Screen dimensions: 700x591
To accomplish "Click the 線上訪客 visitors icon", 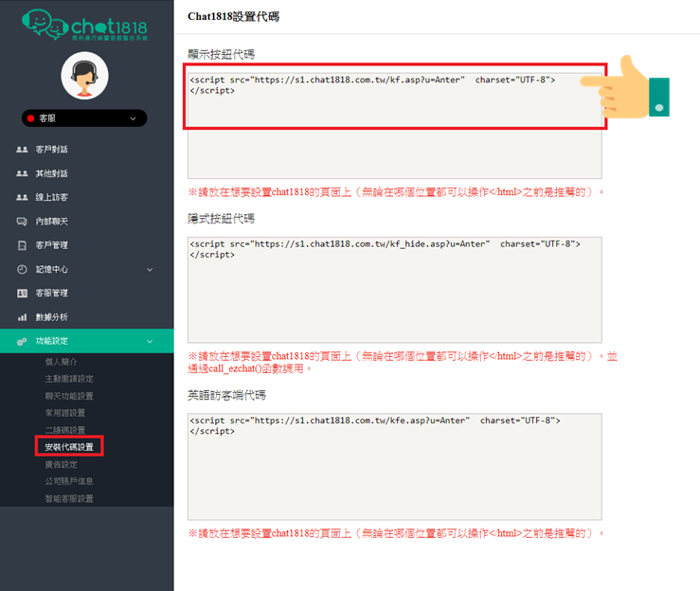I will point(22,198).
